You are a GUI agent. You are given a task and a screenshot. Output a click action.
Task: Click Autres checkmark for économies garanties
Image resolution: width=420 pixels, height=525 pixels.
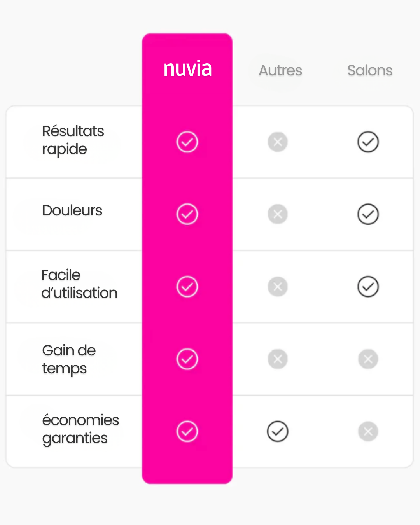pyautogui.click(x=278, y=431)
